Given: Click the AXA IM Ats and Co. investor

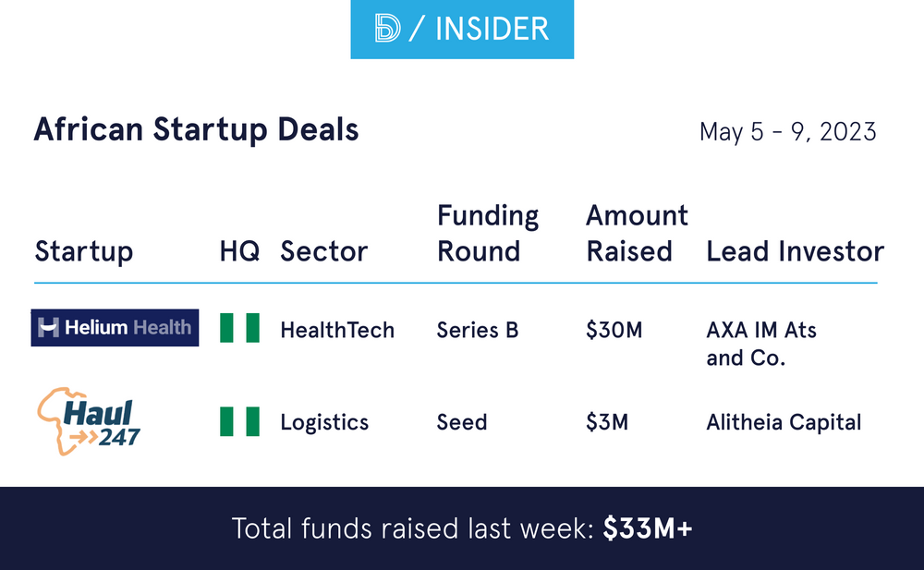Looking at the screenshot, I should (x=760, y=343).
